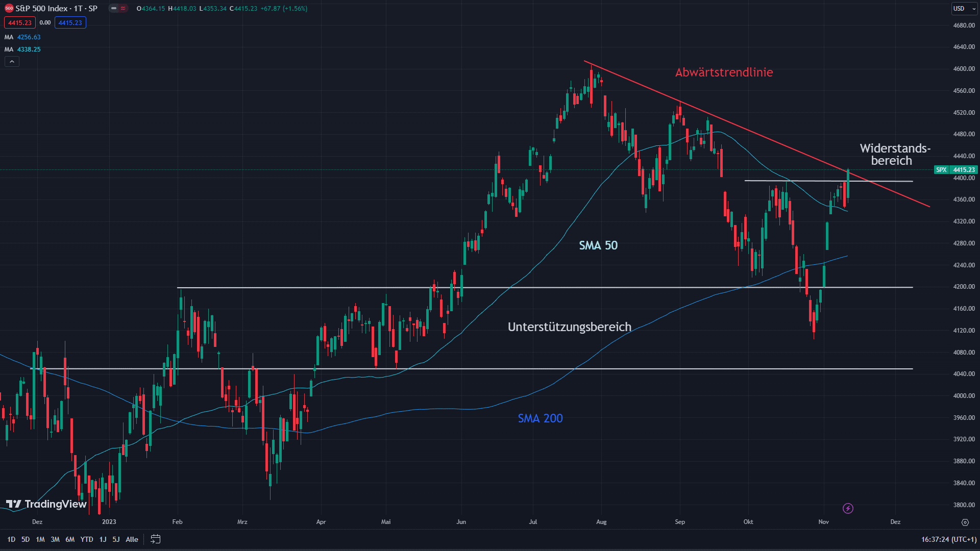
Task: Select the horizontal line at 4200 level
Action: point(545,288)
